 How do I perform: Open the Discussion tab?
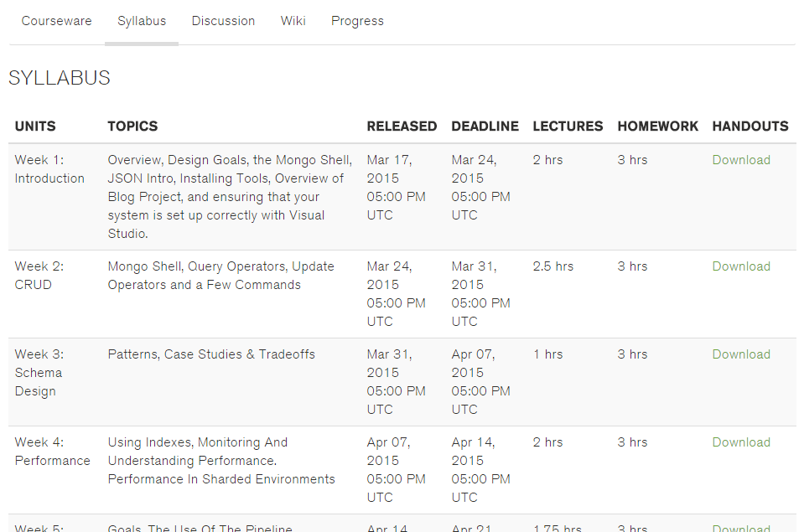click(x=223, y=21)
